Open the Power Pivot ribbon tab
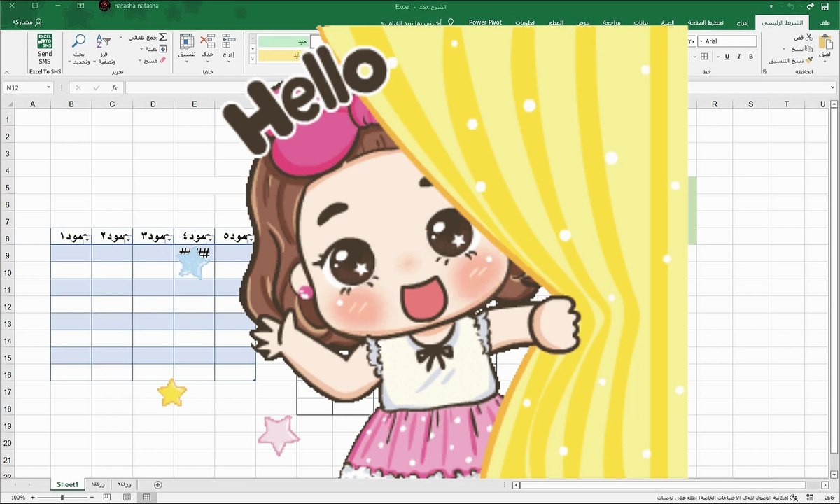The image size is (840, 504). [x=486, y=22]
